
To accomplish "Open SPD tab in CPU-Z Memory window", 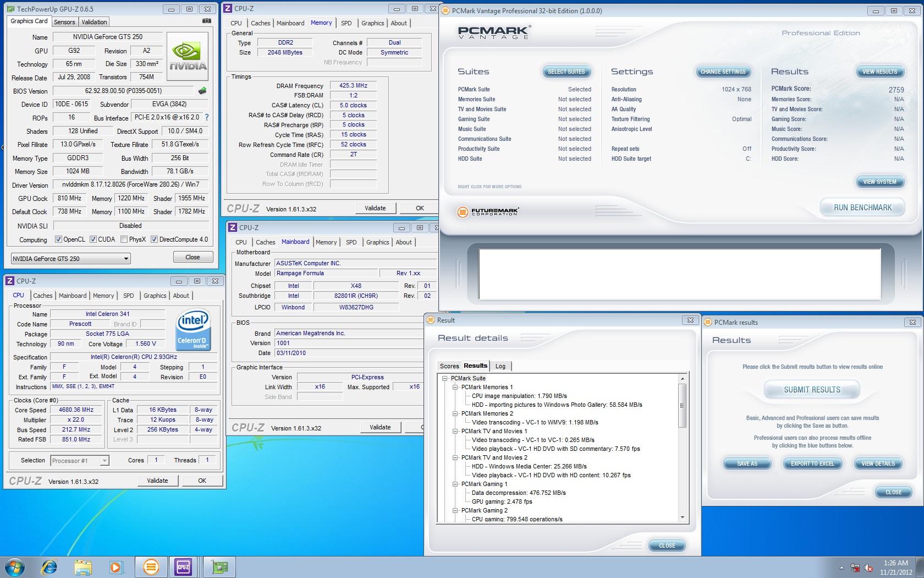I will 346,23.
